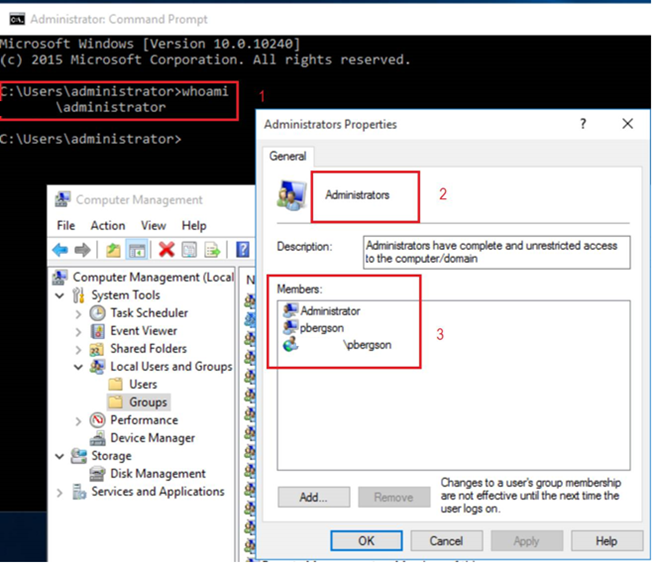The width and height of the screenshot is (654, 563).
Task: Select the Groups folder in the tree
Action: [148, 402]
